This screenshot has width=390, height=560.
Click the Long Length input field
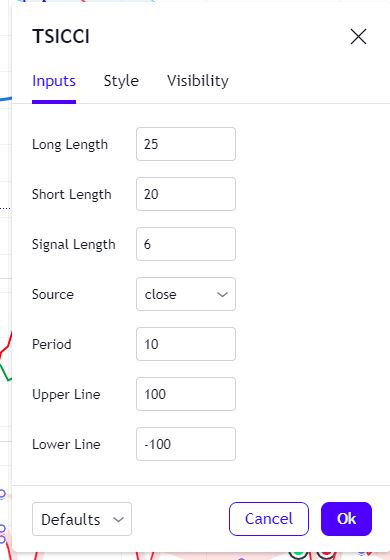tap(186, 144)
